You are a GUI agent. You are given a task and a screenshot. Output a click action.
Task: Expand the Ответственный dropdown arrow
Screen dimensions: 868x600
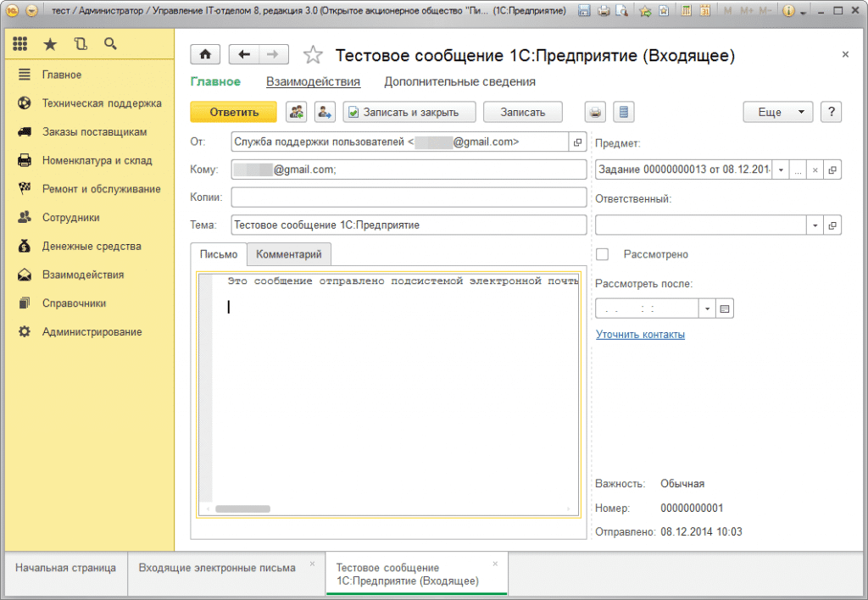click(x=815, y=225)
